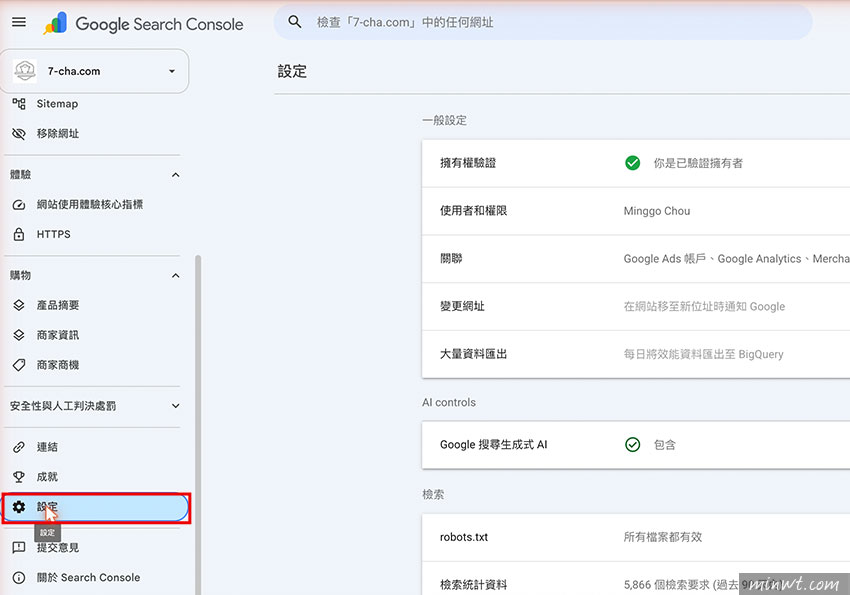
Task: Expand 安全性與人工判決處罰 section chevron
Action: (176, 406)
